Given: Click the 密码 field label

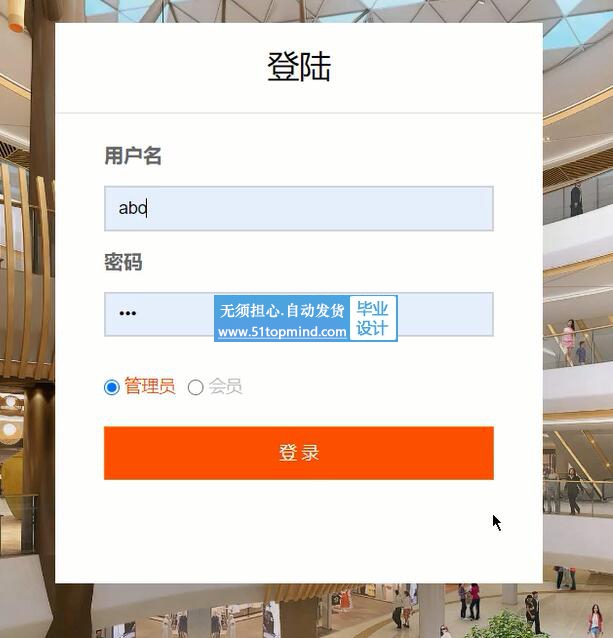Looking at the screenshot, I should click(x=123, y=262).
